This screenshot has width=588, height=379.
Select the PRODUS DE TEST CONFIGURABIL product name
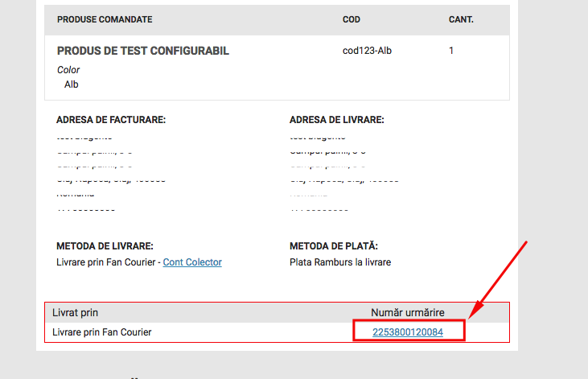tap(143, 51)
